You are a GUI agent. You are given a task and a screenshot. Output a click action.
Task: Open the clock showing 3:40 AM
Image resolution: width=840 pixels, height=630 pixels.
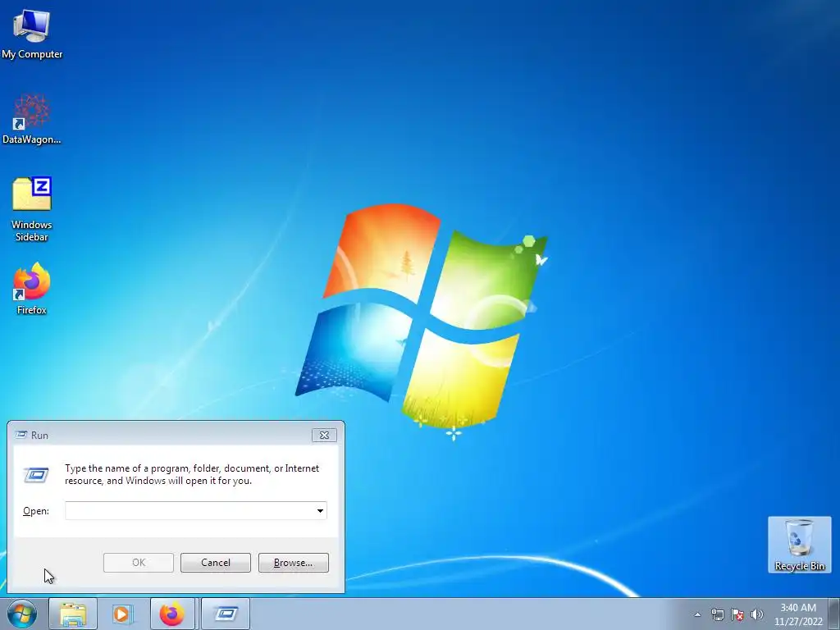tap(798, 614)
